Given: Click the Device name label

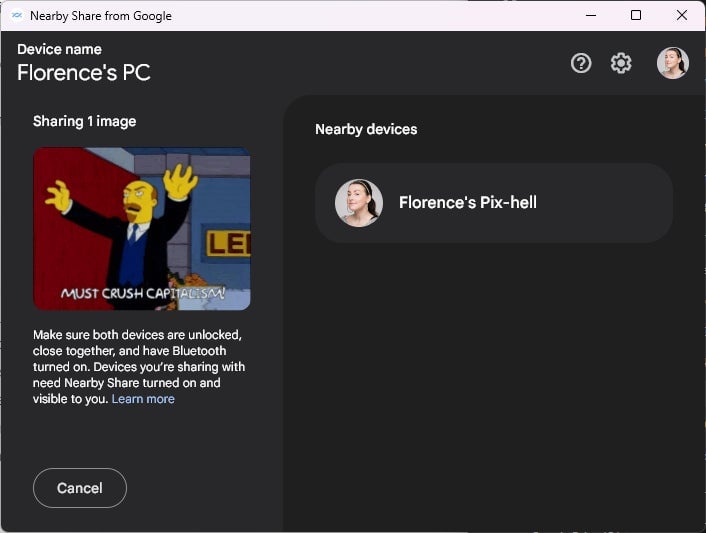Looking at the screenshot, I should pyautogui.click(x=59, y=49).
